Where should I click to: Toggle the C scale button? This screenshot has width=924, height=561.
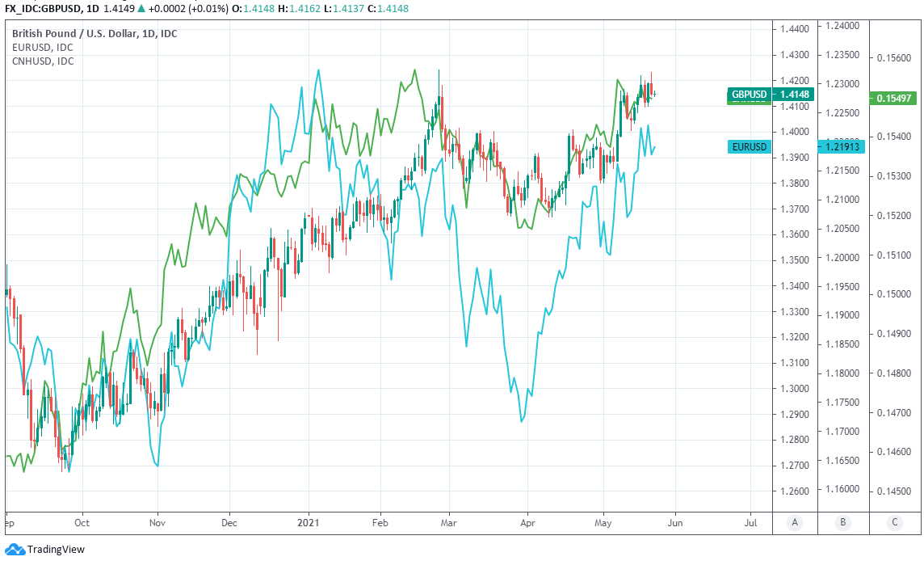pyautogui.click(x=894, y=523)
